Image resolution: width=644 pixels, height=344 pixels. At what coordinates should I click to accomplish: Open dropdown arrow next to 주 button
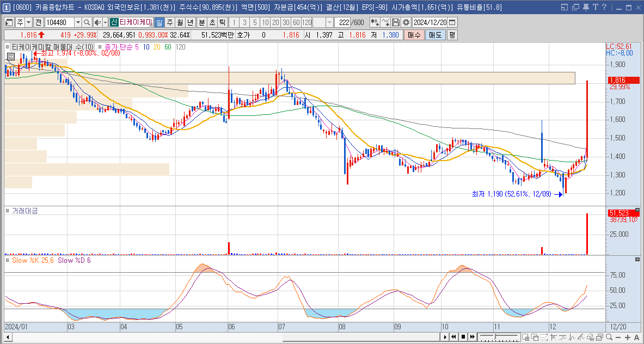click(x=29, y=22)
